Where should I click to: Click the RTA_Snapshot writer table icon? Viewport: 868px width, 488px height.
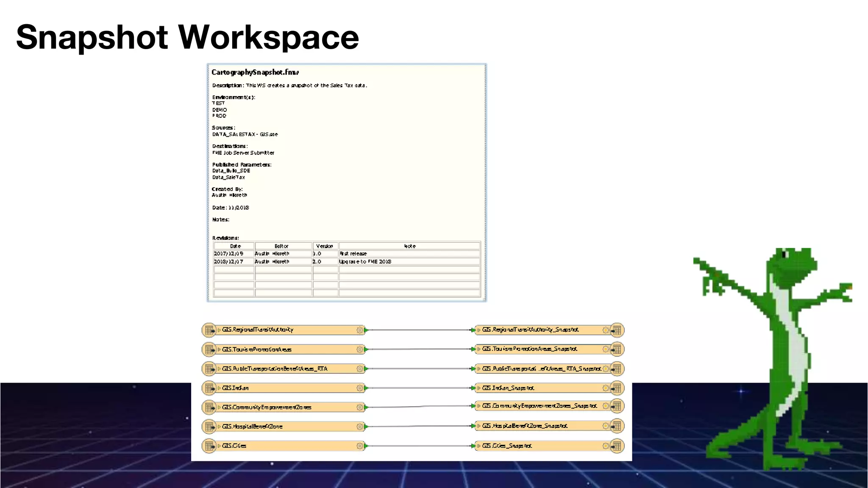pos(617,369)
